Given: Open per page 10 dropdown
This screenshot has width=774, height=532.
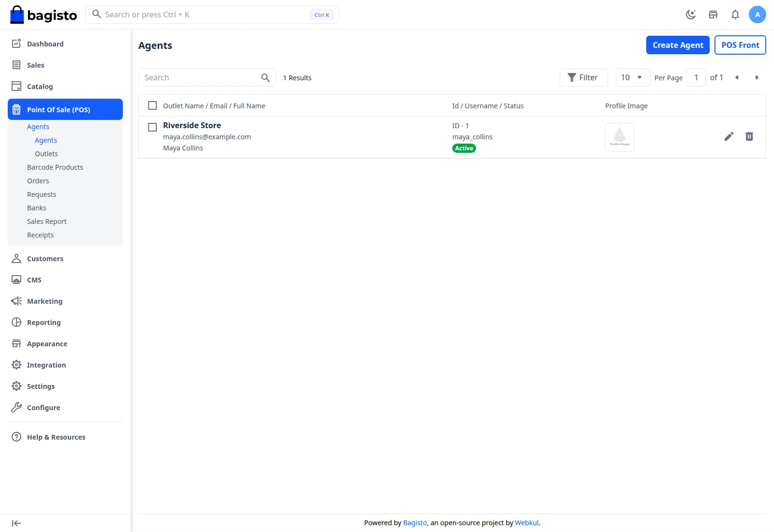Looking at the screenshot, I should (x=633, y=77).
